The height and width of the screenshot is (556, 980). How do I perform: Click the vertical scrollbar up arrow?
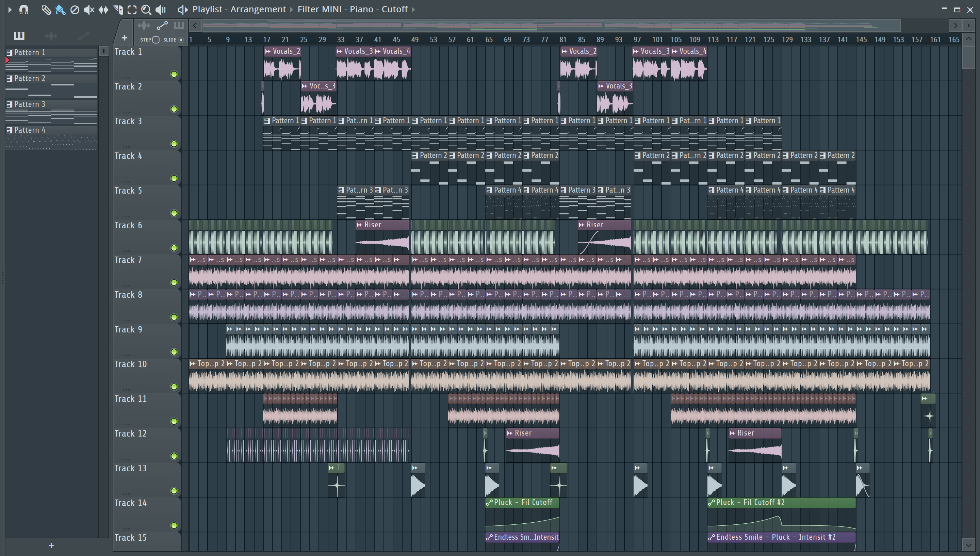pos(969,39)
